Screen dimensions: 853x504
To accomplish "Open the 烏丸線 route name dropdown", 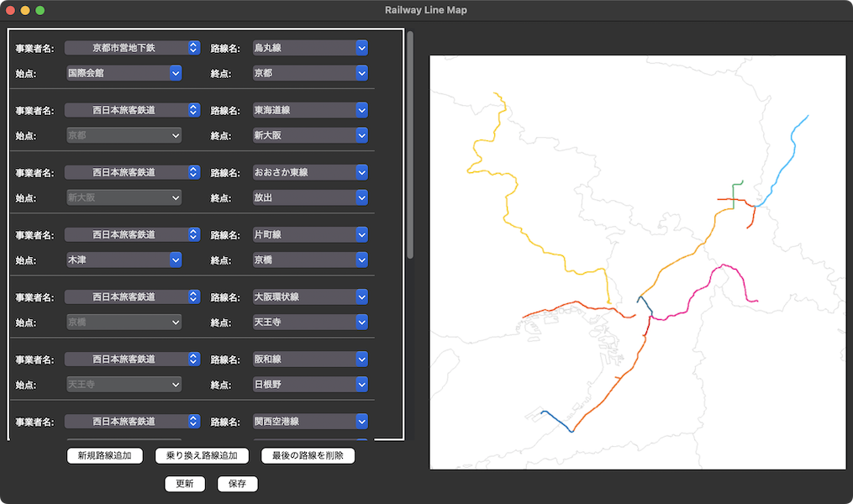I will pos(310,48).
